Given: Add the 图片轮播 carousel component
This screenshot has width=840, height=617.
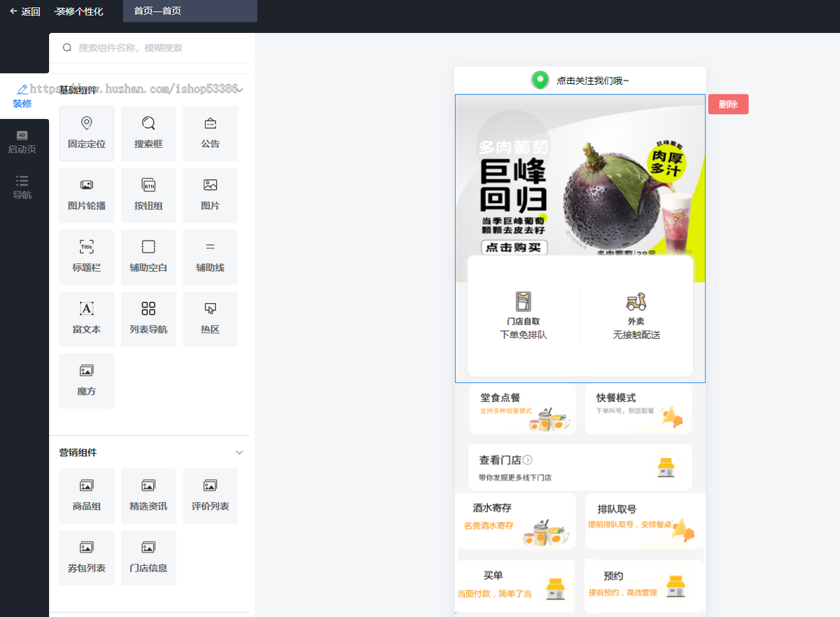Looking at the screenshot, I should pos(87,195).
